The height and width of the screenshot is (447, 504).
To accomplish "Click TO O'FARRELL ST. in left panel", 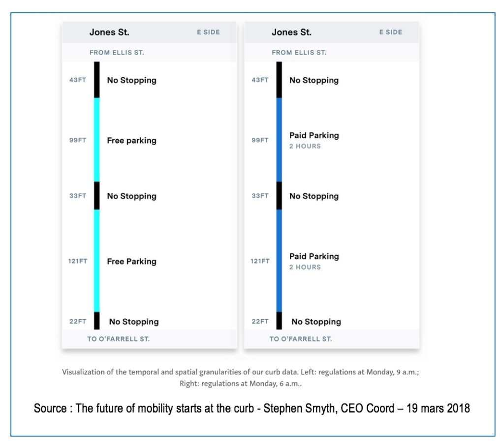I will pos(118,339).
